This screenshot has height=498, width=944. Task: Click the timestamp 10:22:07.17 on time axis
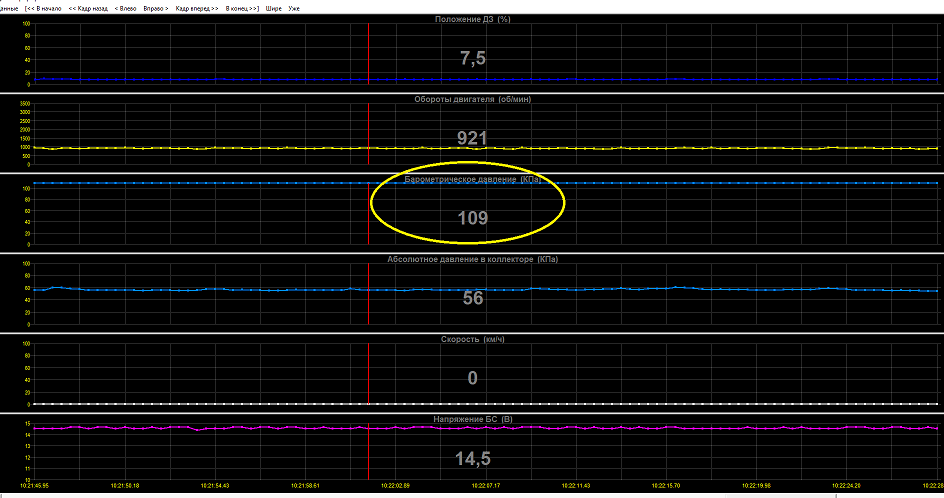click(x=486, y=485)
